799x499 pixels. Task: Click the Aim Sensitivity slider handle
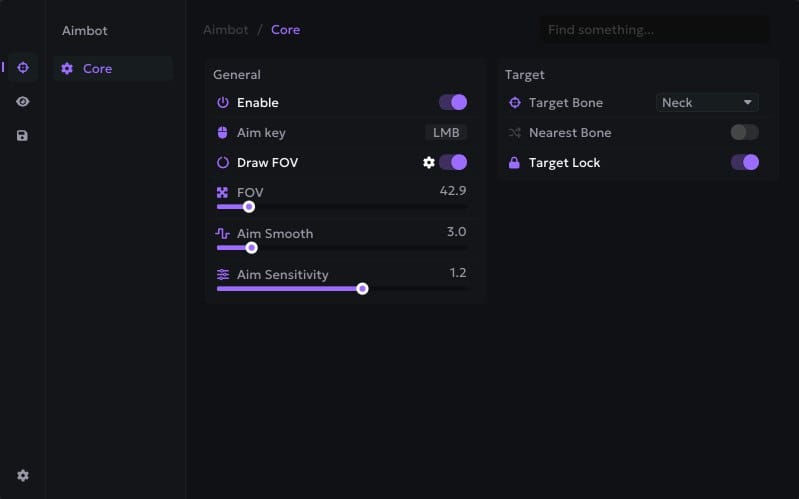point(363,289)
